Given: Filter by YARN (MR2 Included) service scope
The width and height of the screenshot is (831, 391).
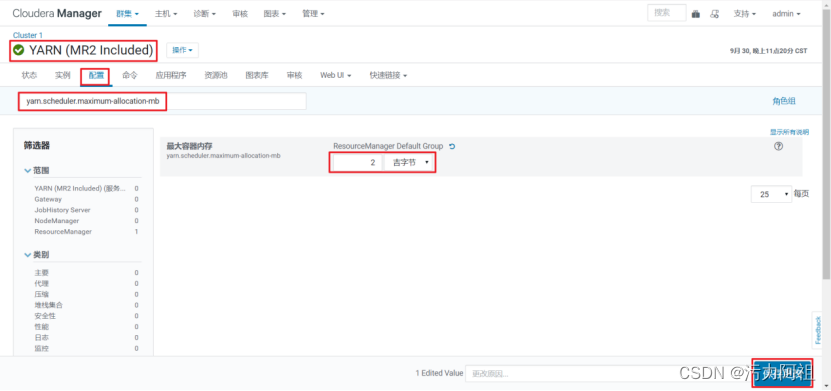Looking at the screenshot, I should point(81,188).
